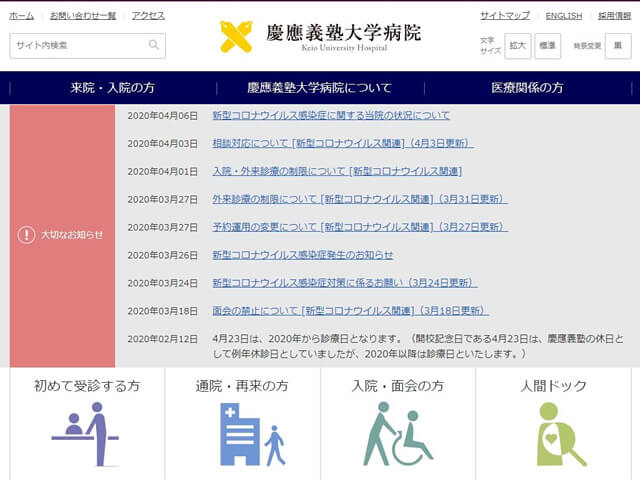
Task: Open 感染症対策に係るお願い 3月24日更新 link
Action: click(345, 283)
